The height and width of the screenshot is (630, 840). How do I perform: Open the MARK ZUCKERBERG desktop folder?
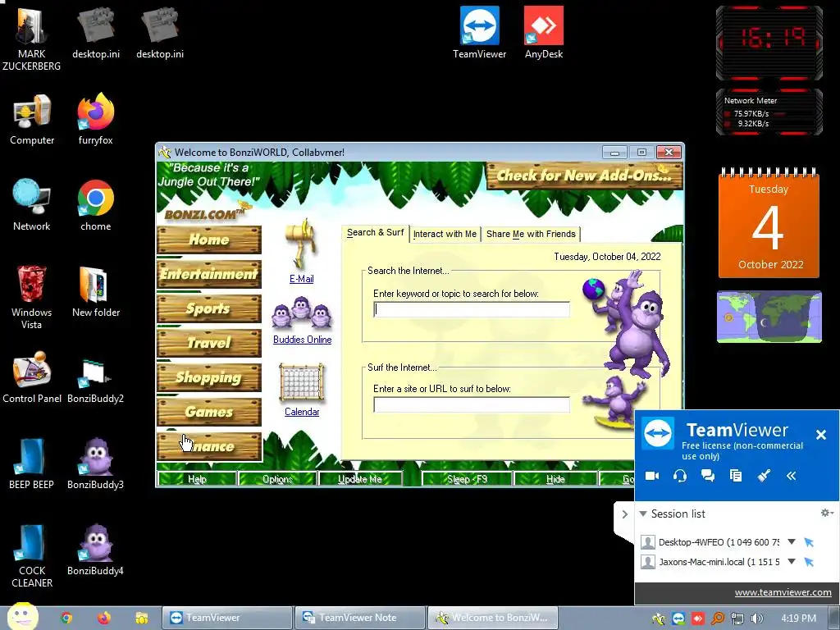tap(31, 39)
